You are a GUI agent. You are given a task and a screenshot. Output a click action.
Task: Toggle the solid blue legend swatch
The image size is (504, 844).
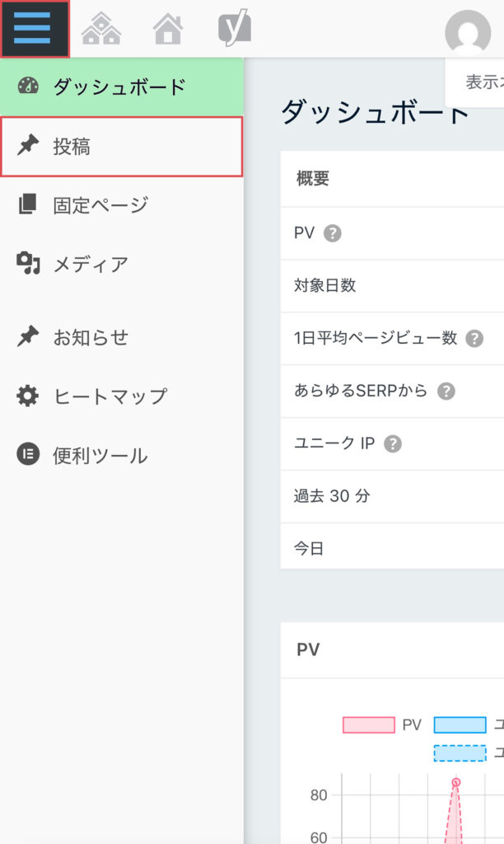coord(460,724)
